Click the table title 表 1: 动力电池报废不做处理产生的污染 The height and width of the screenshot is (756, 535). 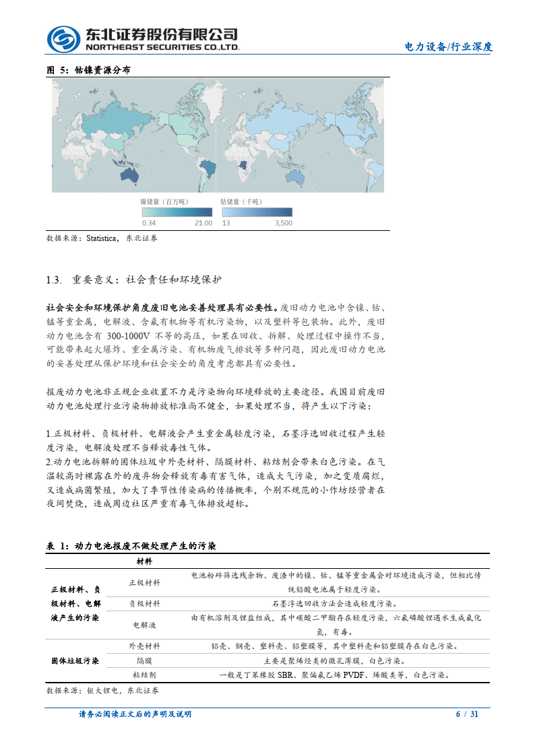(131, 546)
